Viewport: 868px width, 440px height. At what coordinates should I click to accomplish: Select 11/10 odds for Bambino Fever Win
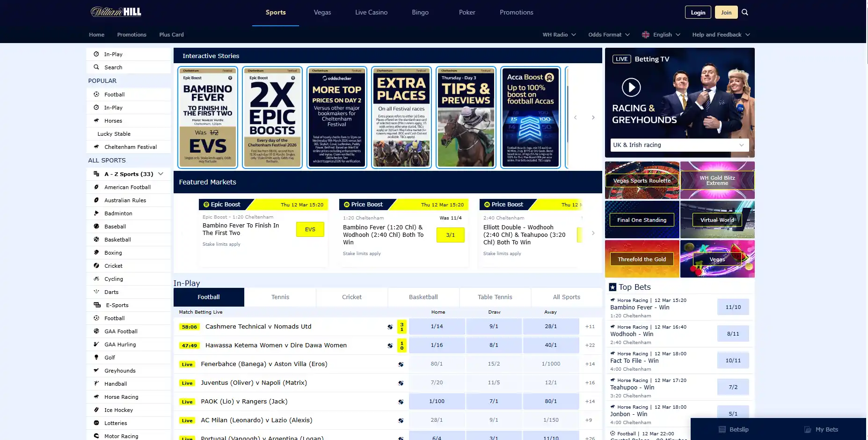click(733, 307)
